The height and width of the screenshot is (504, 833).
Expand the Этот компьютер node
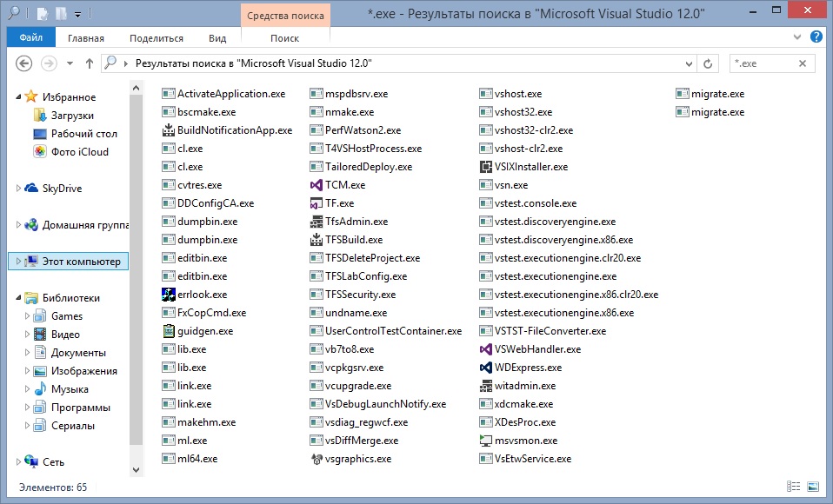(18, 262)
